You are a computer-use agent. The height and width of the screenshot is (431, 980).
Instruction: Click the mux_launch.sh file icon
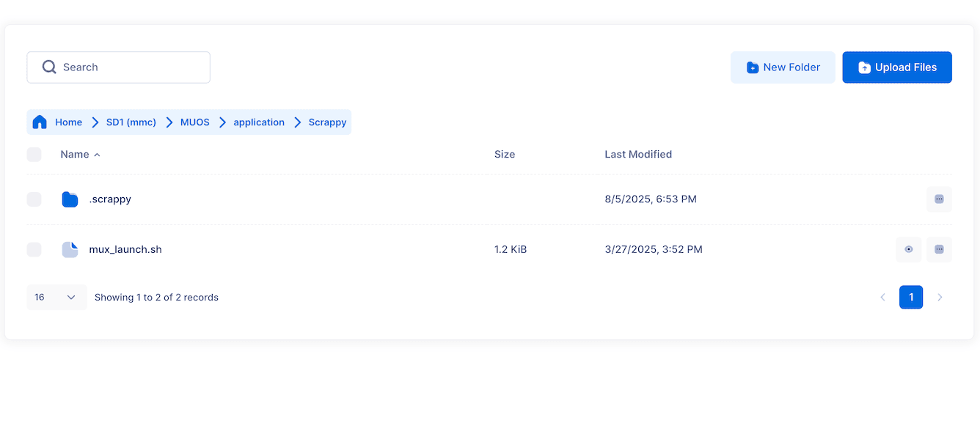click(70, 249)
